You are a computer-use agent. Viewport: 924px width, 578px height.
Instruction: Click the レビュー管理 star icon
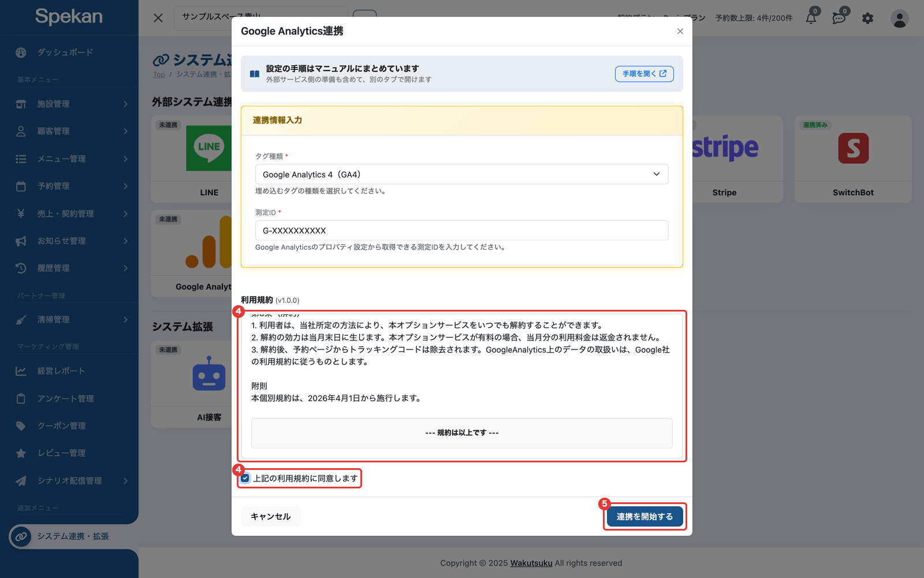tap(21, 453)
